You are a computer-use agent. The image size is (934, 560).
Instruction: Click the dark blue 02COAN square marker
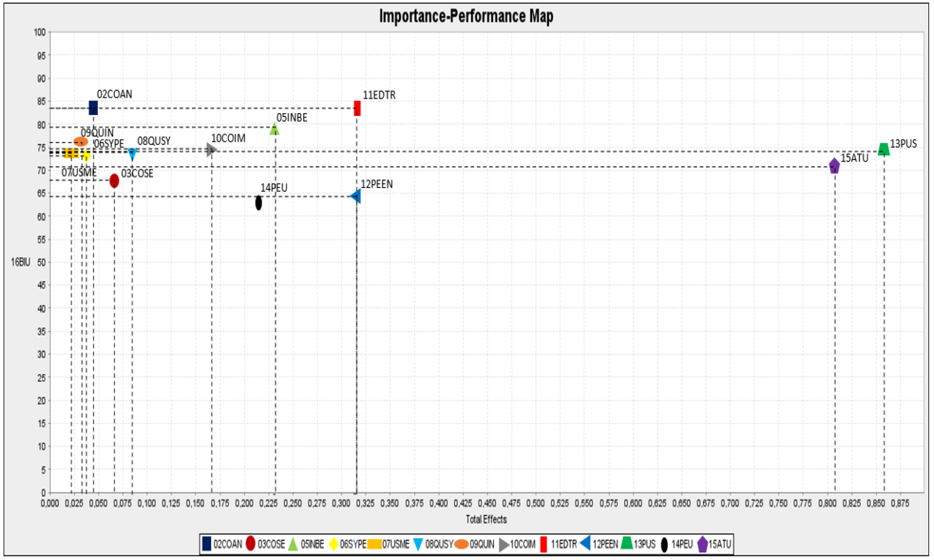[93, 108]
